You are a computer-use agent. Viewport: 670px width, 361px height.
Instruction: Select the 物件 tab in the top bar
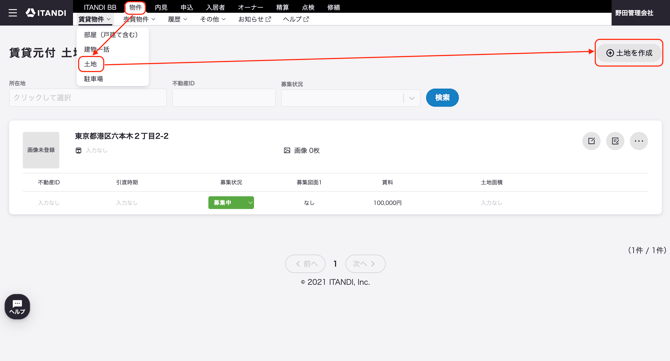click(x=135, y=7)
